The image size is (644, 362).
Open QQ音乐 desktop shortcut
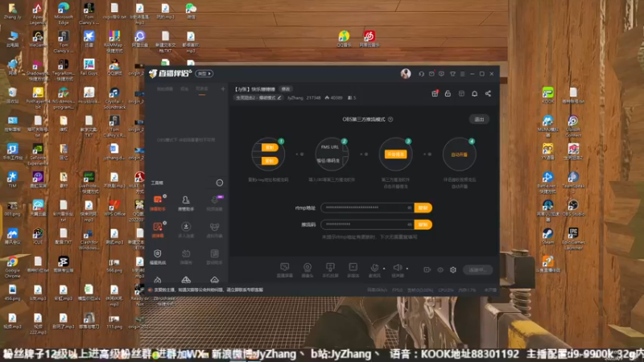click(344, 39)
